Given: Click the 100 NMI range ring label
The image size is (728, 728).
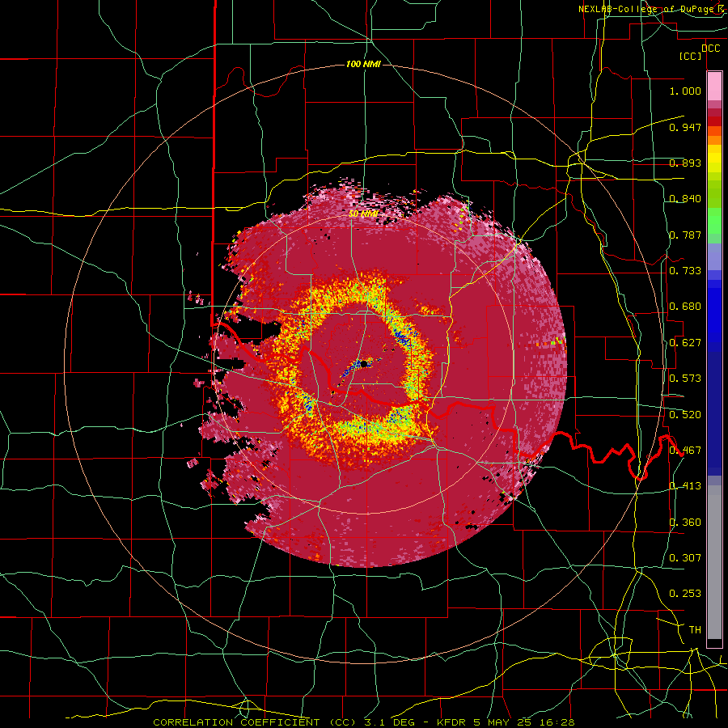Looking at the screenshot, I should 363,64.
